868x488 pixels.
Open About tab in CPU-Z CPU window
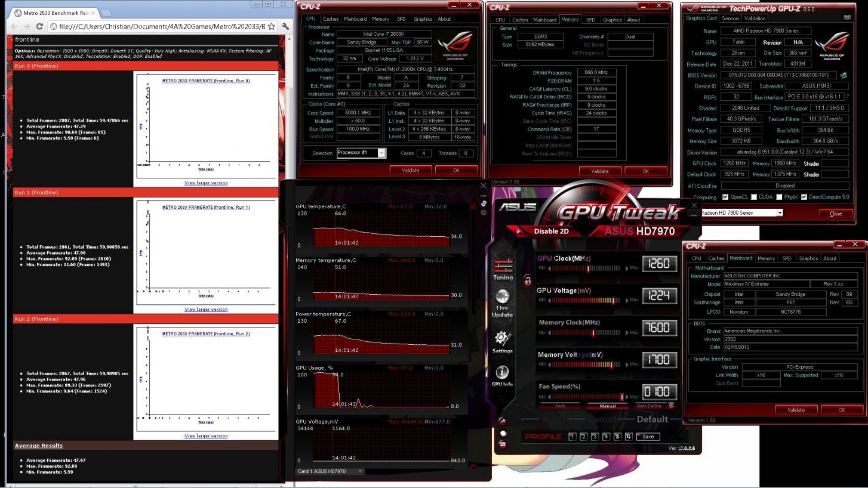click(445, 19)
